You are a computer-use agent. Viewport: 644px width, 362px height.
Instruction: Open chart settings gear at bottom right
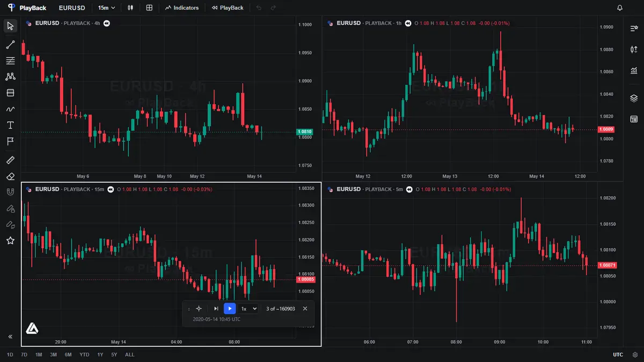click(x=635, y=354)
